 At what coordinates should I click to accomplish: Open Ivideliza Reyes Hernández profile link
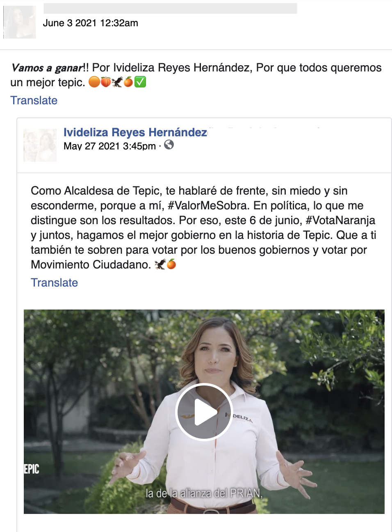tap(135, 132)
